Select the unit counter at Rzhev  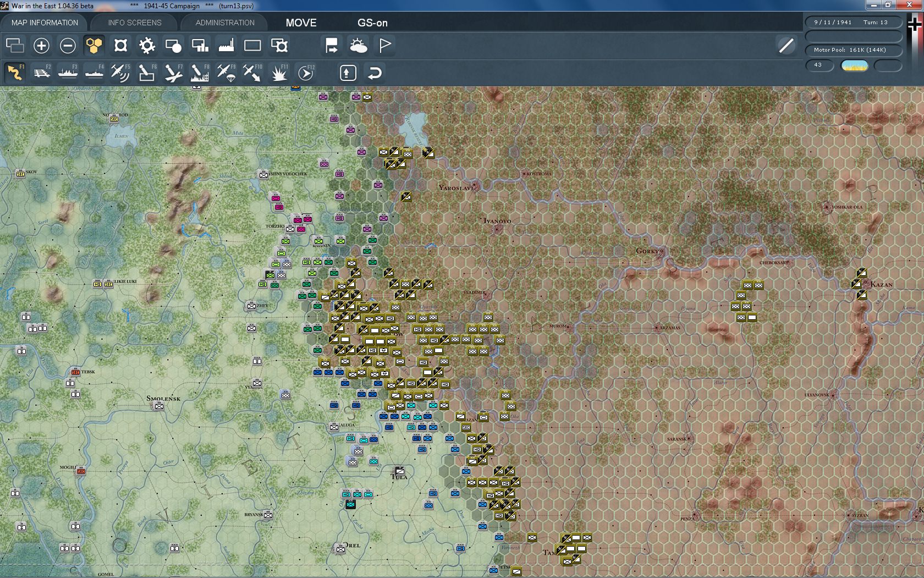(x=251, y=306)
